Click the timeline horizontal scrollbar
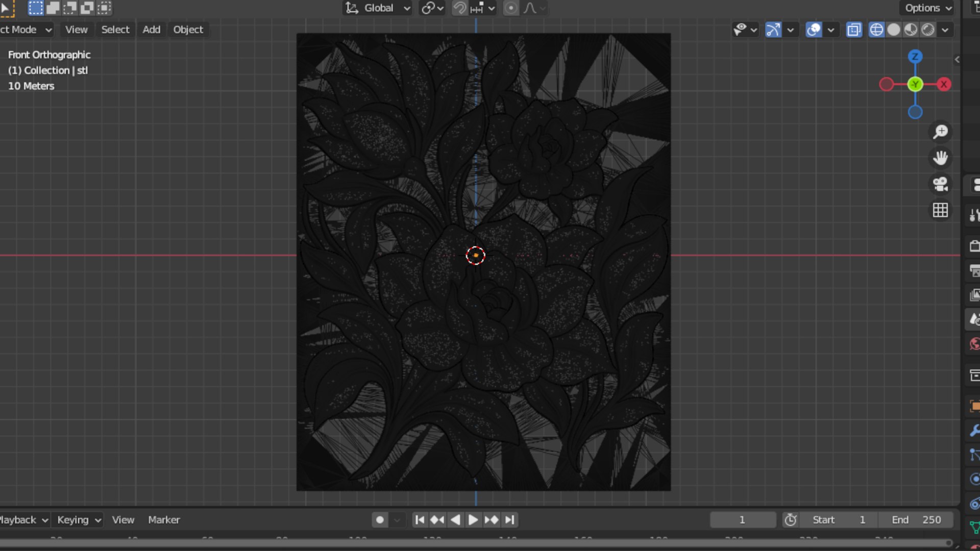This screenshot has width=980, height=551. [475, 543]
